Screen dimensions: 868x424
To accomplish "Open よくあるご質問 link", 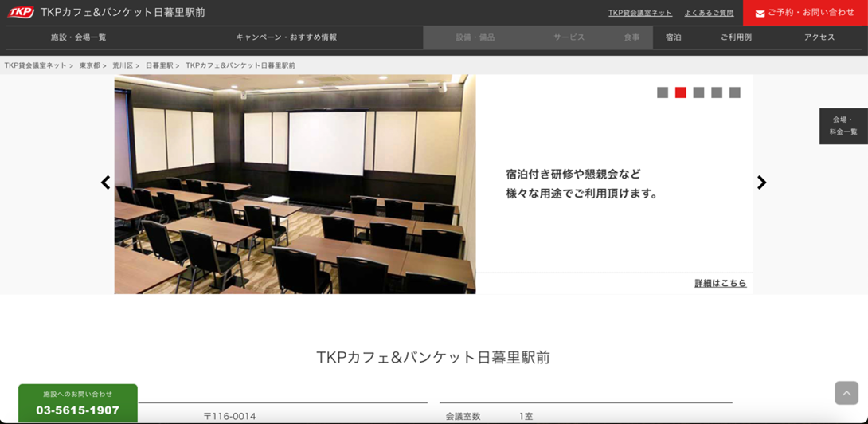I will (x=709, y=13).
